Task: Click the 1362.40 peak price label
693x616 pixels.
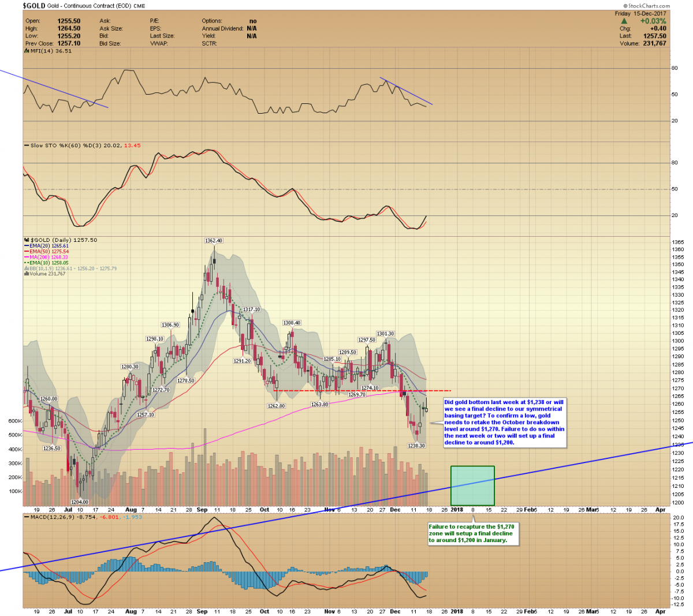Action: point(213,241)
